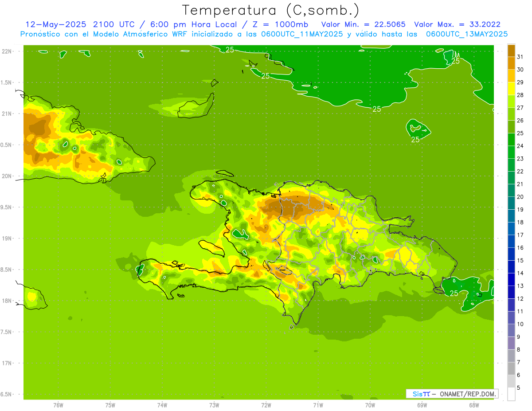Screen dimensions: 532x411
Task: Click the legend value "31"
Action: click(520, 57)
